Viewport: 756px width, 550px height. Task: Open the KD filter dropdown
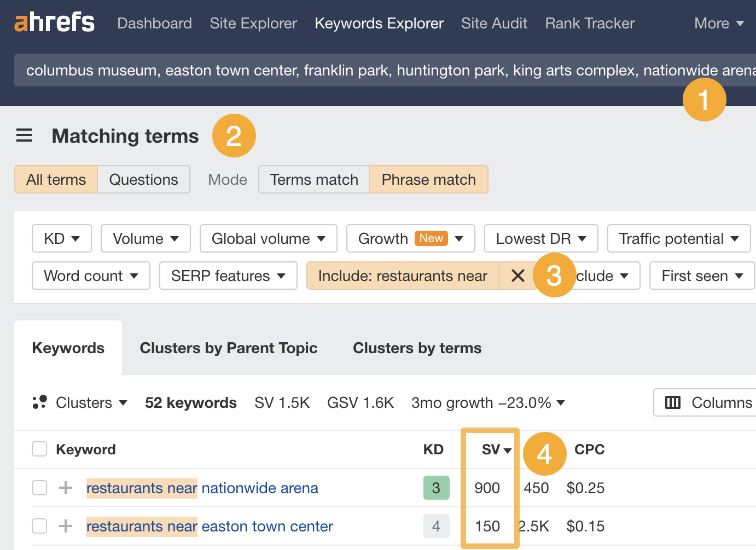coord(61,238)
